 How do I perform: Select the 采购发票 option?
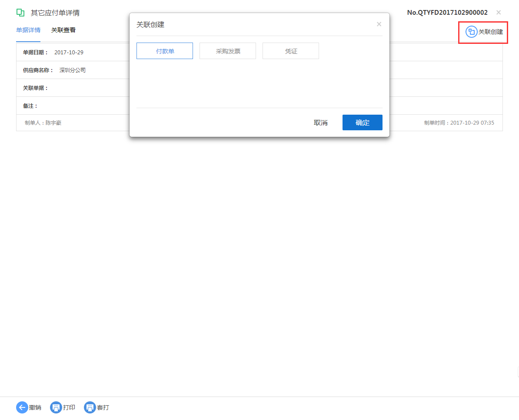pos(228,51)
